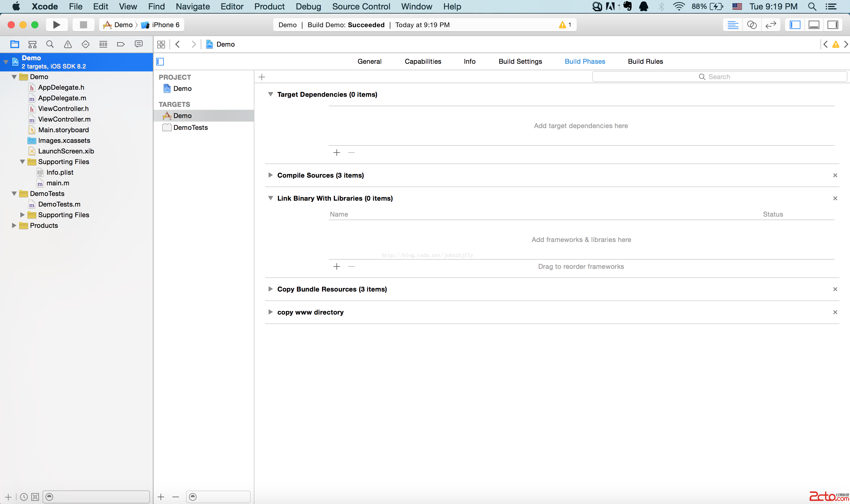
Task: Open the Issue navigator warning icon
Action: (x=68, y=44)
